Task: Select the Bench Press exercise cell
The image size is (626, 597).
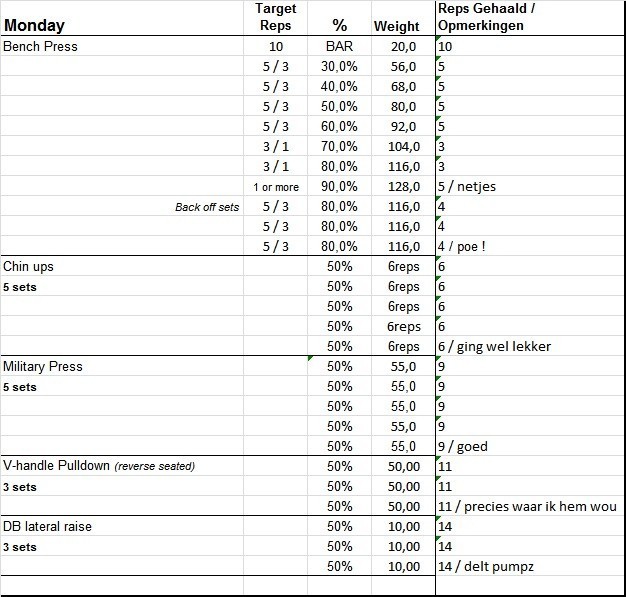Action: pyautogui.click(x=41, y=46)
